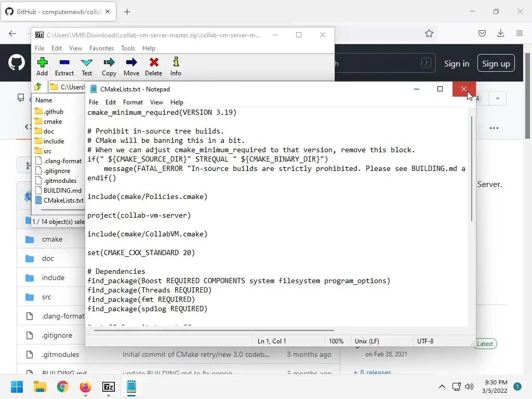The image size is (532, 399).
Task: Open Notepad View menu
Action: [156, 102]
